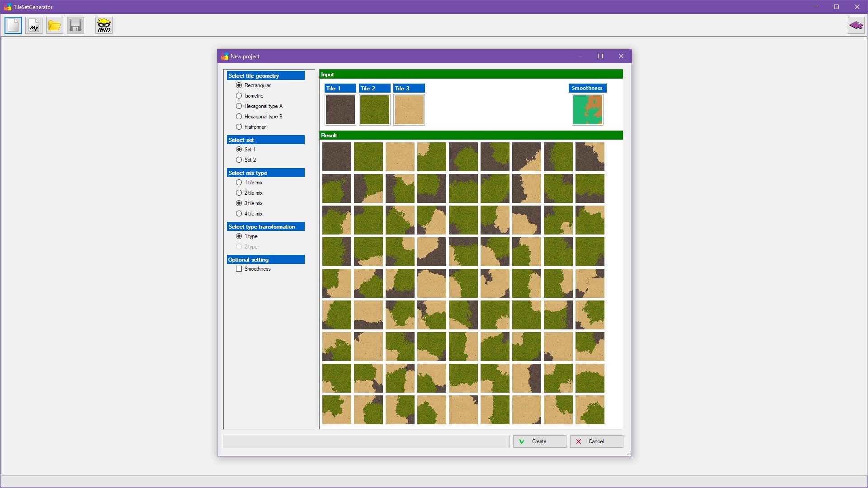Click the TileSetGenerator title bar icon
868x488 pixels.
(7, 7)
